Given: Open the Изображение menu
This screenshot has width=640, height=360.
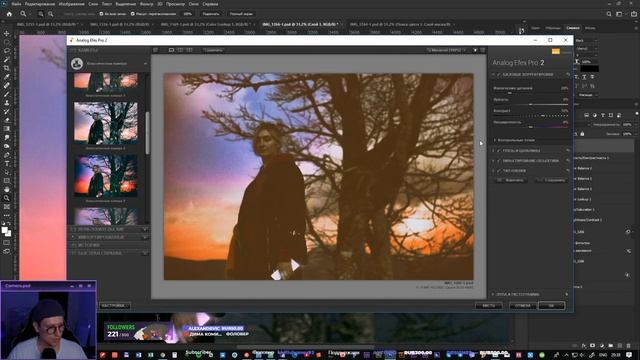Looking at the screenshot, I should pyautogui.click(x=71, y=4).
